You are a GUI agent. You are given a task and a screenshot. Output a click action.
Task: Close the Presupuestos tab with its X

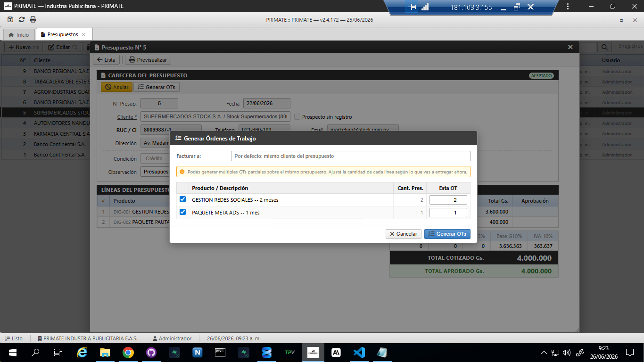point(83,35)
